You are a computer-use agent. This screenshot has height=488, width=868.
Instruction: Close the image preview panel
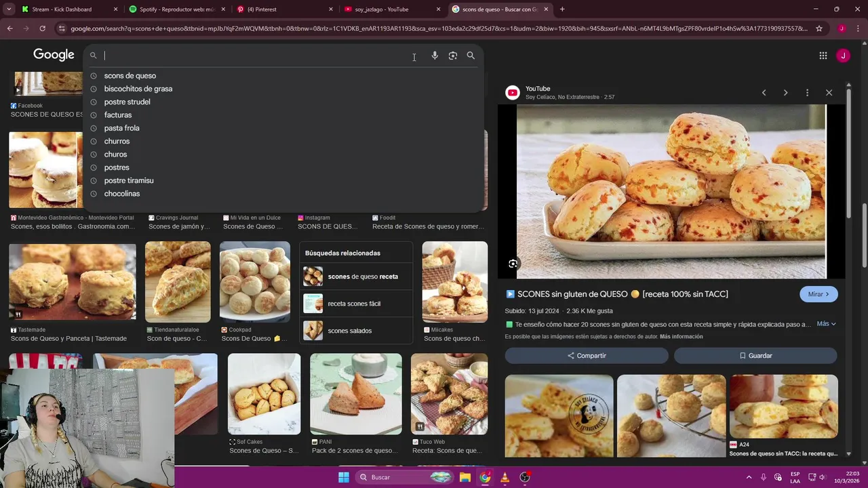[829, 93]
